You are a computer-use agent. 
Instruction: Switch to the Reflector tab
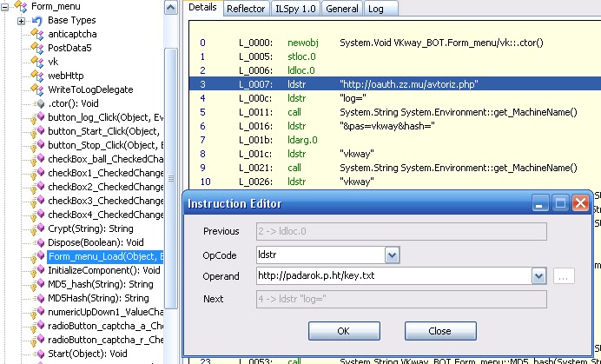246,9
